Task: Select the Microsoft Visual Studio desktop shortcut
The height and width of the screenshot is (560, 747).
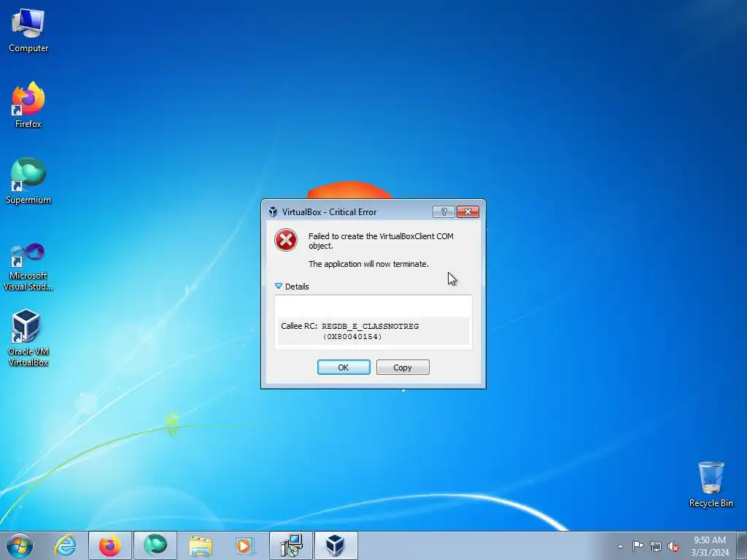Action: tap(28, 267)
